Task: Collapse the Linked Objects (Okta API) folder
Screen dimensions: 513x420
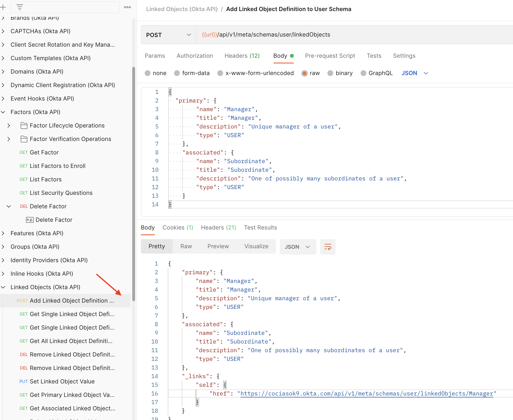Action: click(3, 287)
